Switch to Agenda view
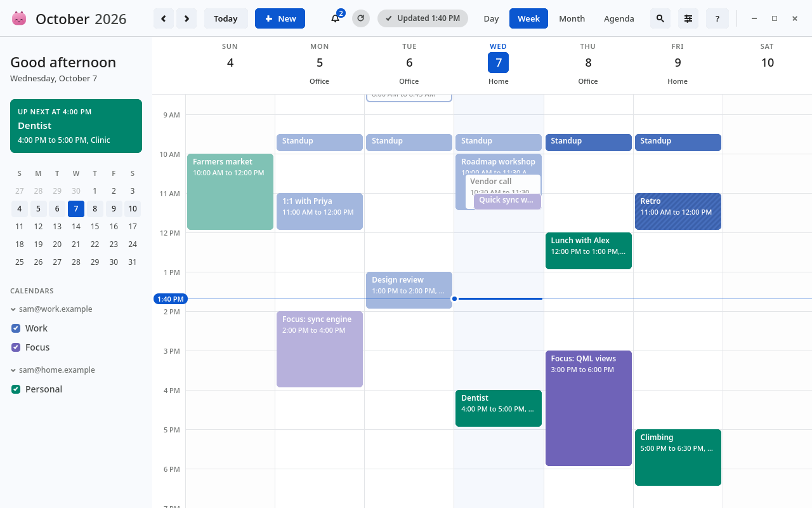Image resolution: width=812 pixels, height=508 pixels. [x=619, y=18]
